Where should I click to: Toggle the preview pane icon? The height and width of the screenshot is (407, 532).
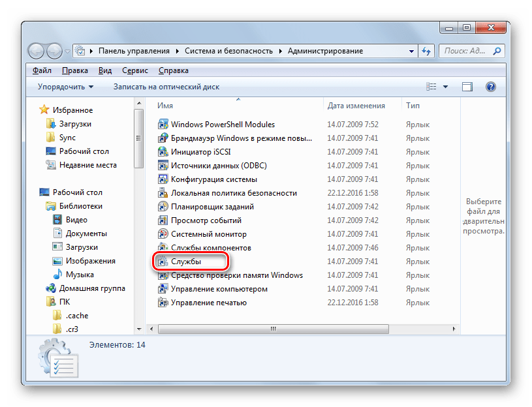tap(467, 87)
